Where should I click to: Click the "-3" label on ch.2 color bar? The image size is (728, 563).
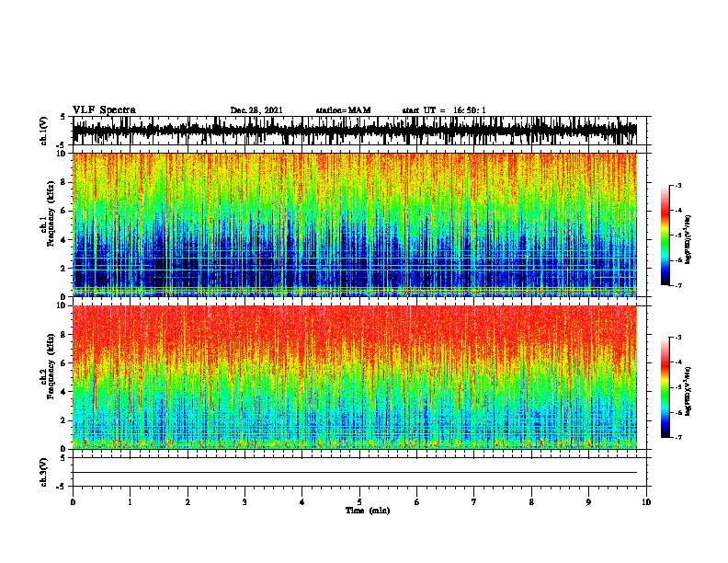pos(677,338)
